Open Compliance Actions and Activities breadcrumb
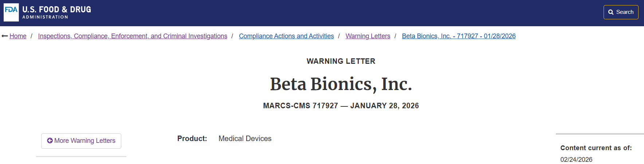The width and height of the screenshot is (644, 164). click(x=286, y=36)
